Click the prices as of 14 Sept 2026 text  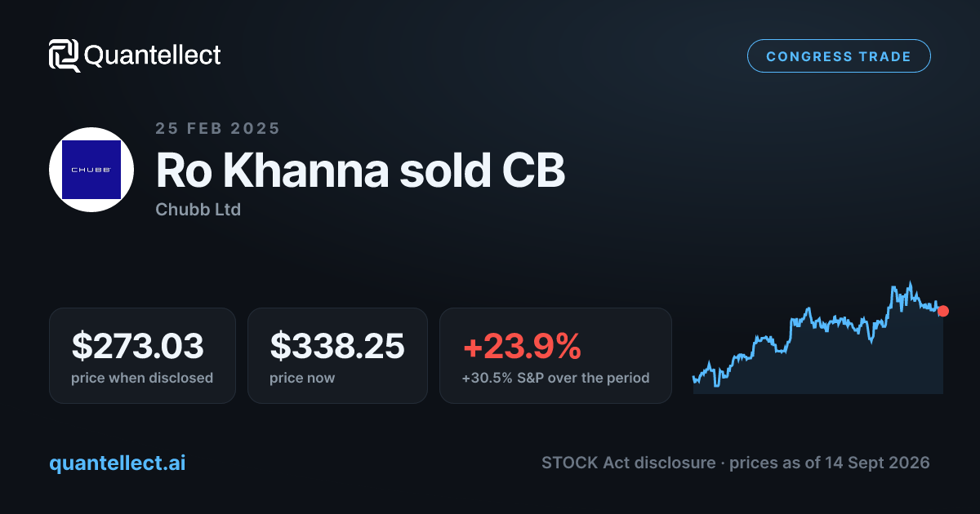(x=829, y=463)
